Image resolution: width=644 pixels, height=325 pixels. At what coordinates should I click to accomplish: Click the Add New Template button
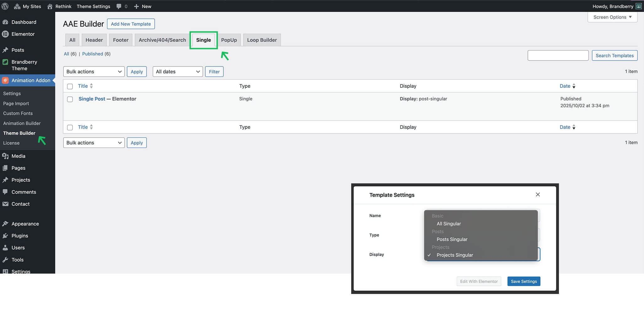[131, 24]
